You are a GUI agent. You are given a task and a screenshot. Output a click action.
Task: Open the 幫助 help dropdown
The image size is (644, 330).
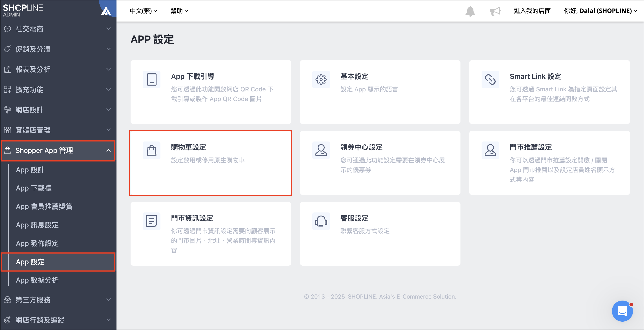pyautogui.click(x=179, y=11)
